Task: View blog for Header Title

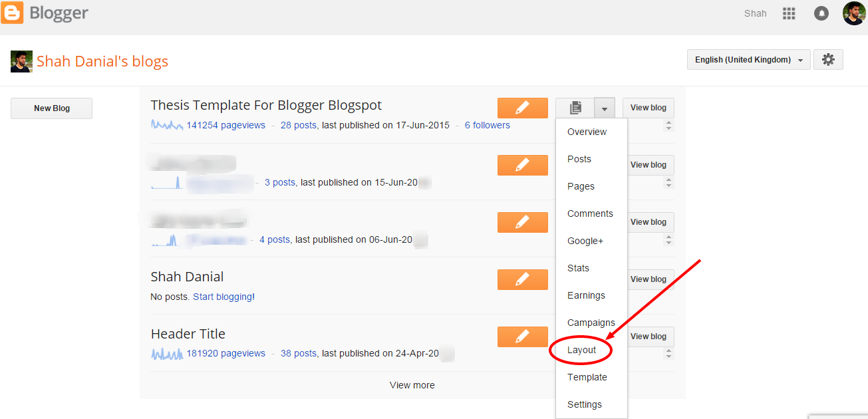Action: [x=649, y=337]
